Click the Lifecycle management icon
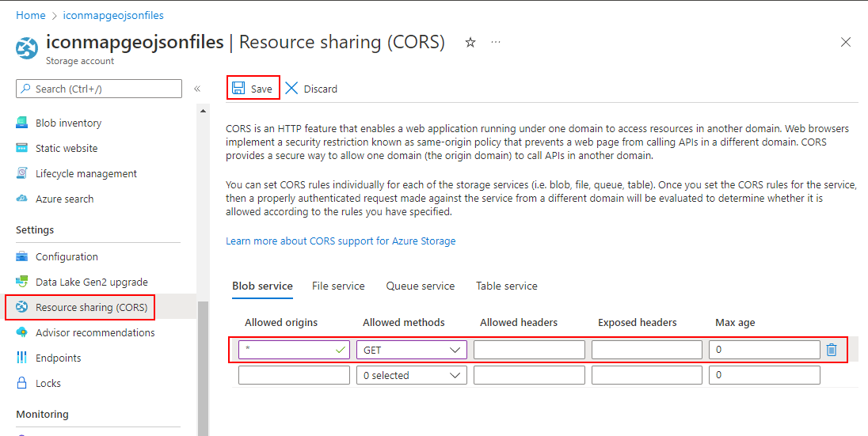The height and width of the screenshot is (436, 868). (21, 173)
